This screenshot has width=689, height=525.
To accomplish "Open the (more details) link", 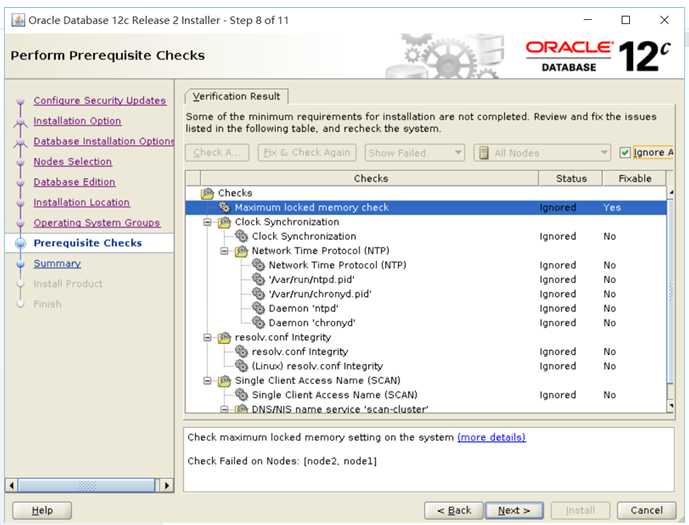I will tap(491, 437).
